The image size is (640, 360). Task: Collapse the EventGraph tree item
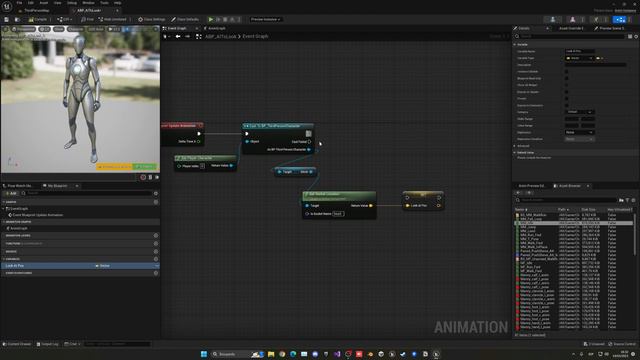point(4,209)
